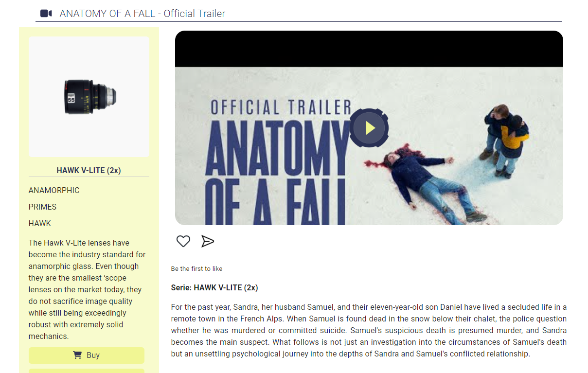The height and width of the screenshot is (373, 588).
Task: Open the Hawk V-Lite lens product image
Action: [89, 97]
